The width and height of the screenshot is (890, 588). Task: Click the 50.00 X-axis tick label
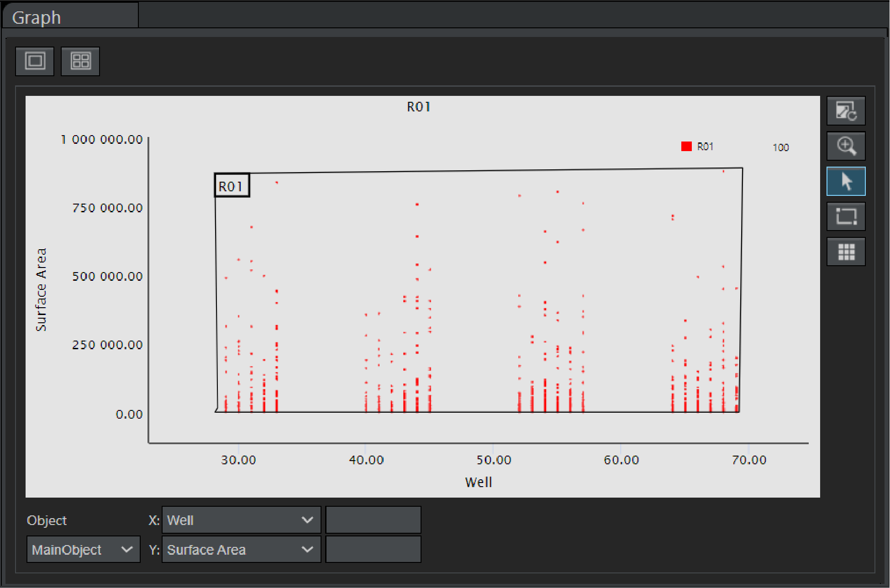click(494, 460)
